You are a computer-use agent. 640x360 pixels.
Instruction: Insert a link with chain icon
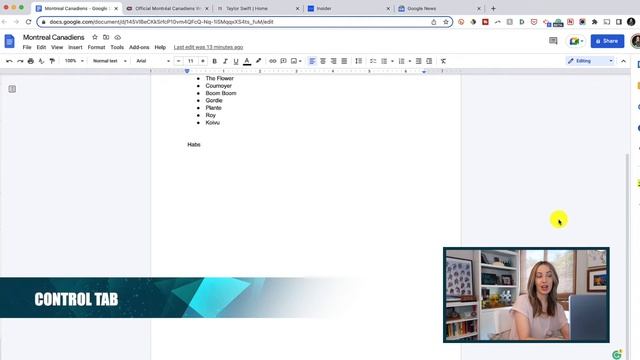[x=273, y=61]
